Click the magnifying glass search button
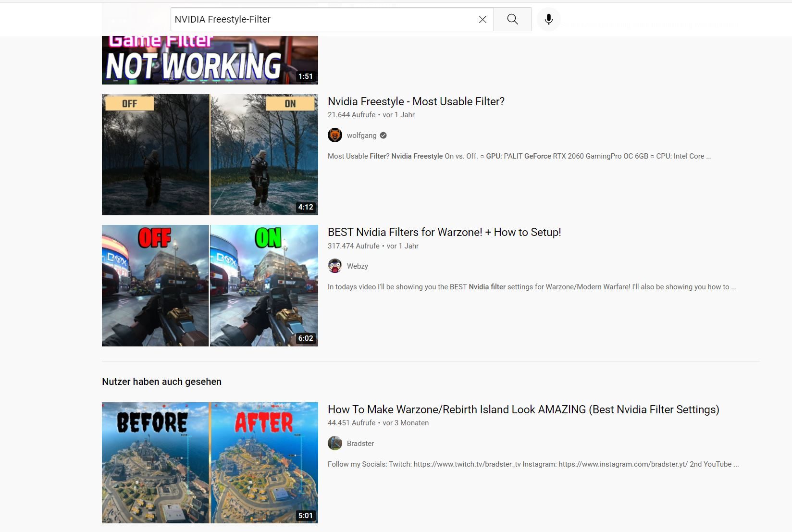This screenshot has height=532, width=792. coord(513,19)
